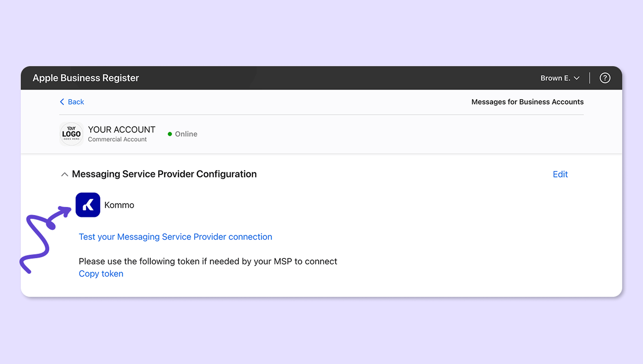Click the Messages for Business Accounts heading

click(527, 102)
